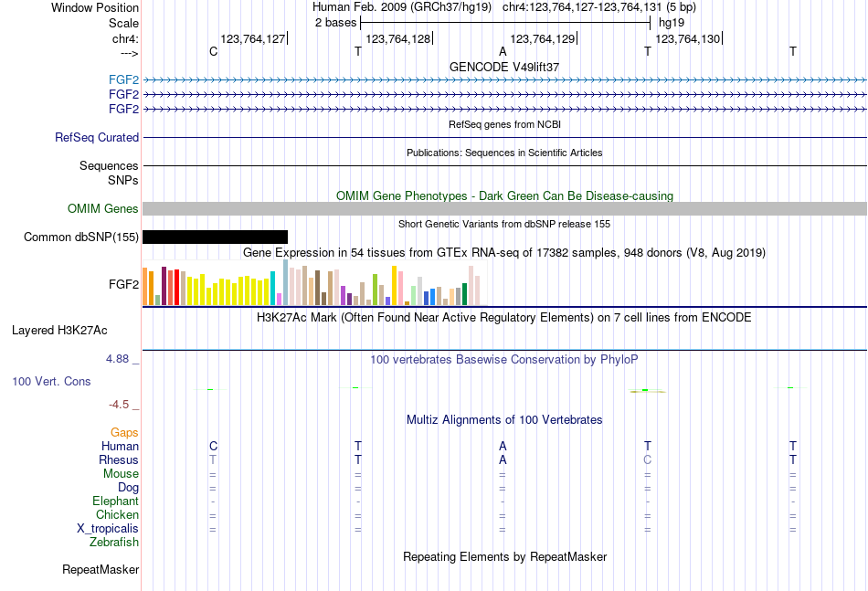
Task: Click the 123,764,130 coordinate label
Action: (x=688, y=38)
